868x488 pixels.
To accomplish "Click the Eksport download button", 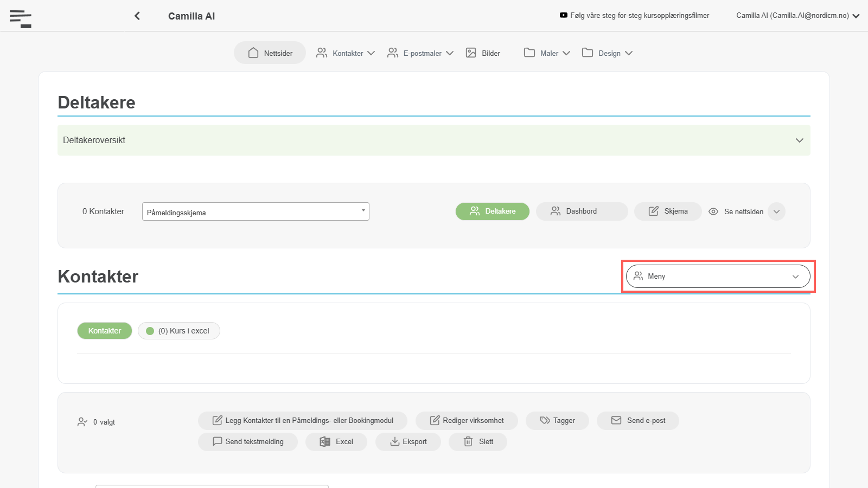I will (x=408, y=442).
